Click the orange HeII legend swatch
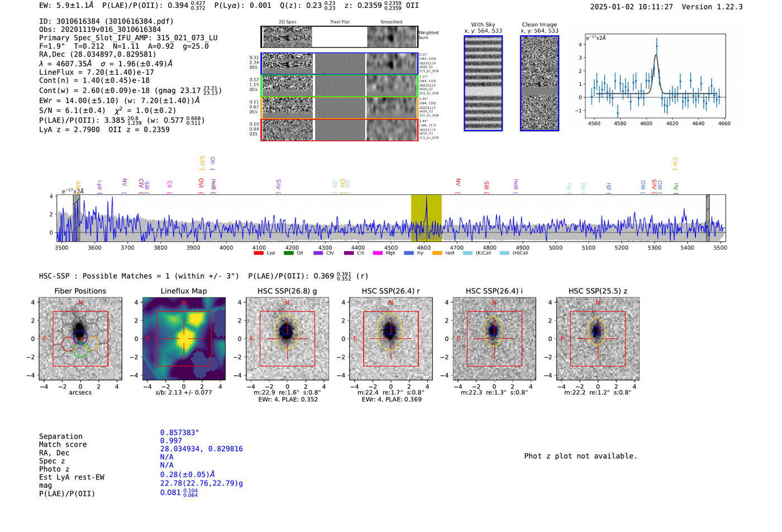 click(437, 253)
